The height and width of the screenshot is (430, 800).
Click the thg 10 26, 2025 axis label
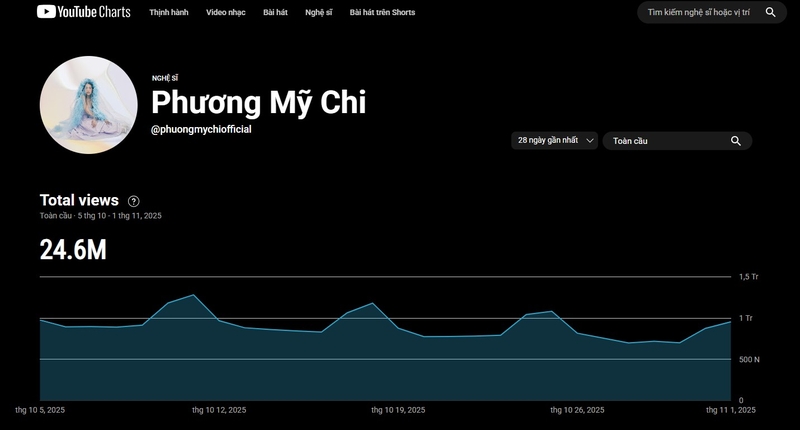tap(577, 410)
